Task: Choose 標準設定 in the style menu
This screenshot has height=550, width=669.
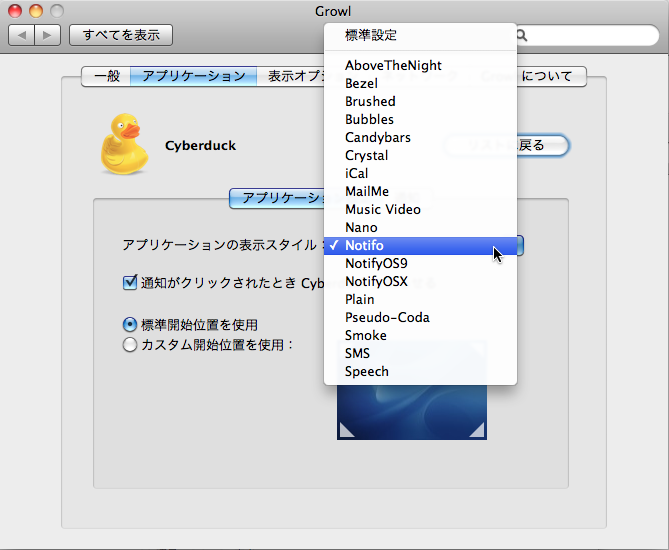Action: pyautogui.click(x=420, y=35)
